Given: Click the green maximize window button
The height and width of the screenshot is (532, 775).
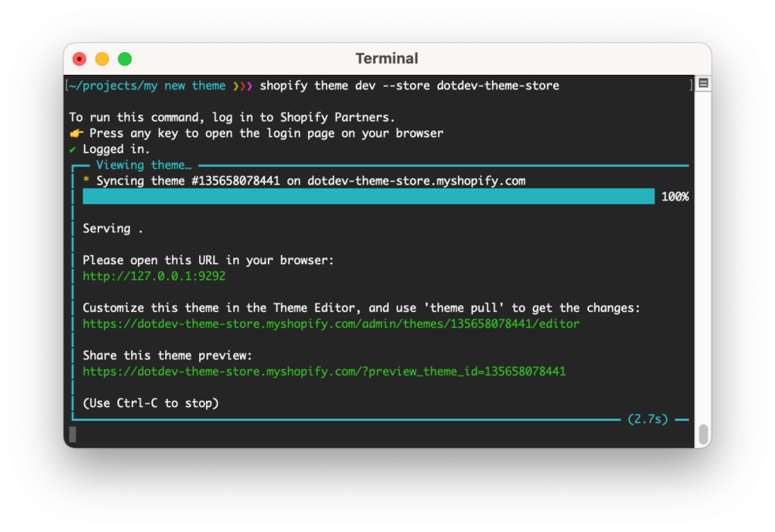Looking at the screenshot, I should [125, 59].
